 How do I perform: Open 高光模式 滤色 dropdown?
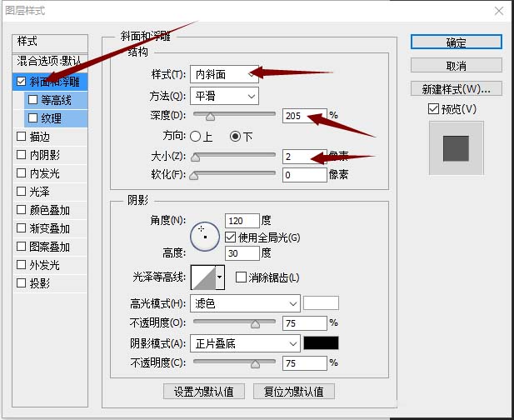pyautogui.click(x=245, y=303)
